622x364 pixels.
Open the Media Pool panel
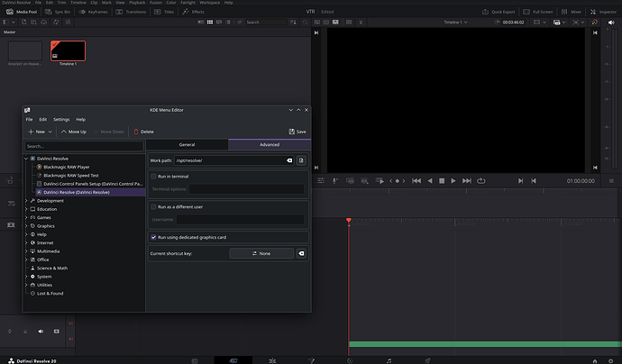tap(22, 12)
